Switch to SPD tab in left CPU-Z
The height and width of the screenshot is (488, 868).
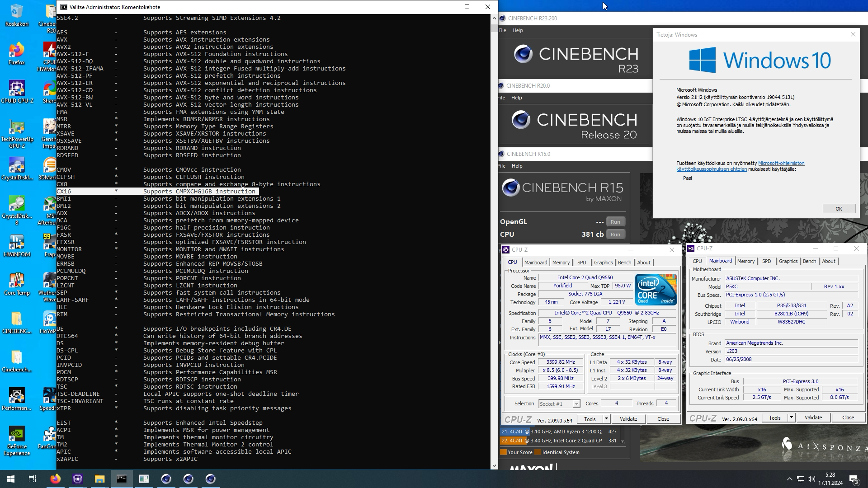[581, 263]
